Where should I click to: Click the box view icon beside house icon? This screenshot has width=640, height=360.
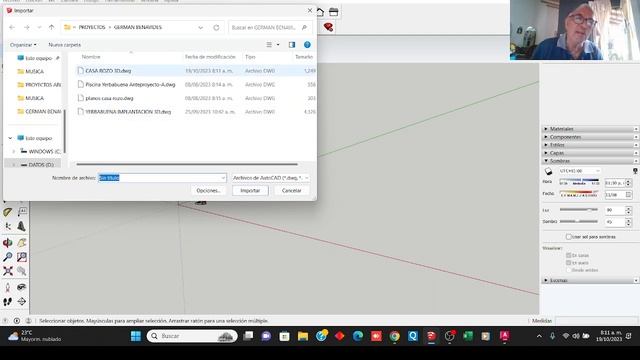[334, 12]
